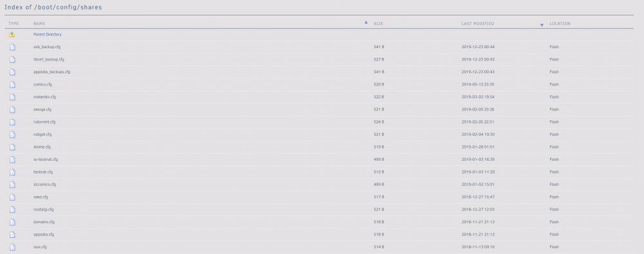Open the nzbget.cfg file
Viewport: 644px width, 254px height.
43,134
